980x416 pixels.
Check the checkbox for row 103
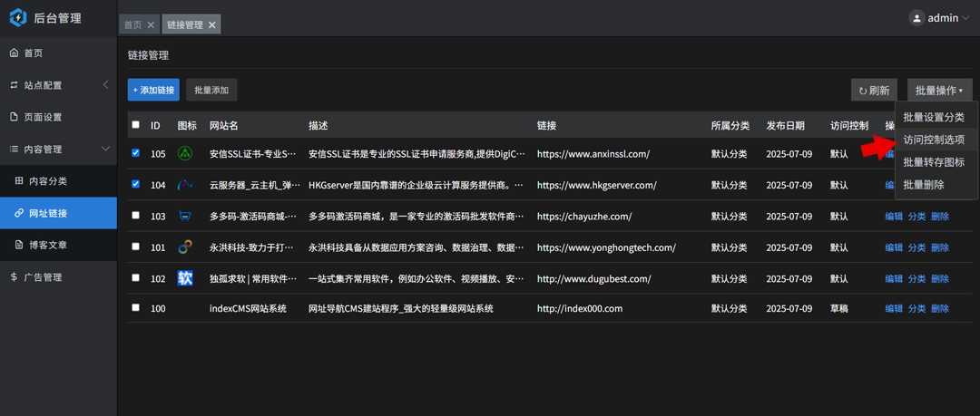click(x=136, y=216)
